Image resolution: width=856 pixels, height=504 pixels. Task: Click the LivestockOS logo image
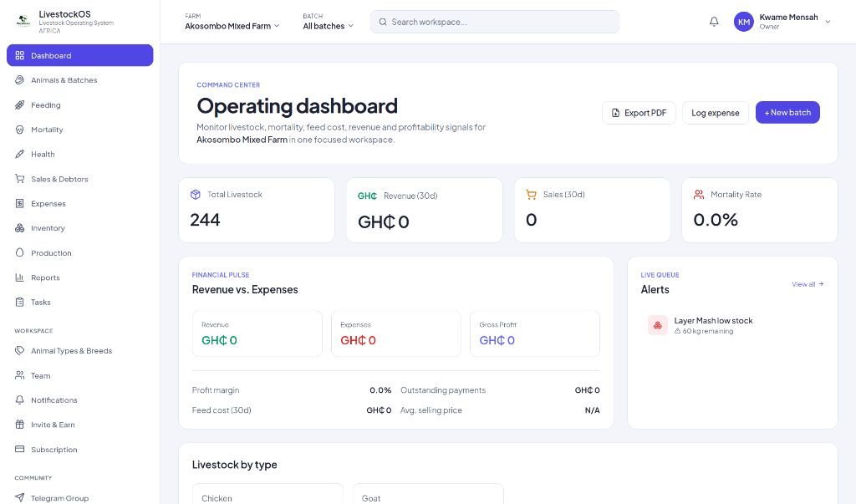[x=23, y=21]
